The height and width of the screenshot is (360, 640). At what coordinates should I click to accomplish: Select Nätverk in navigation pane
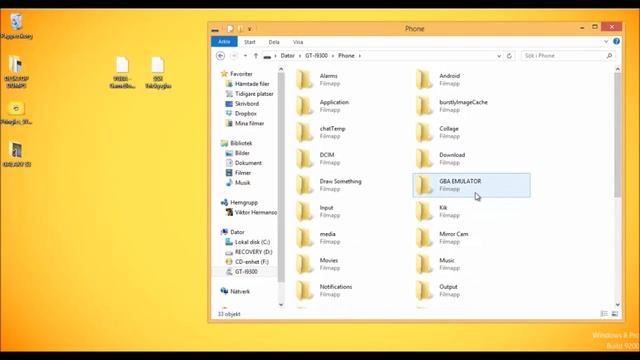240,291
